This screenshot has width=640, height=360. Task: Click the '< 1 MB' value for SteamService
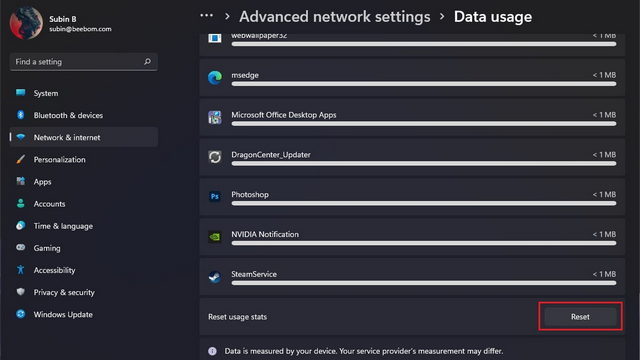(x=604, y=274)
